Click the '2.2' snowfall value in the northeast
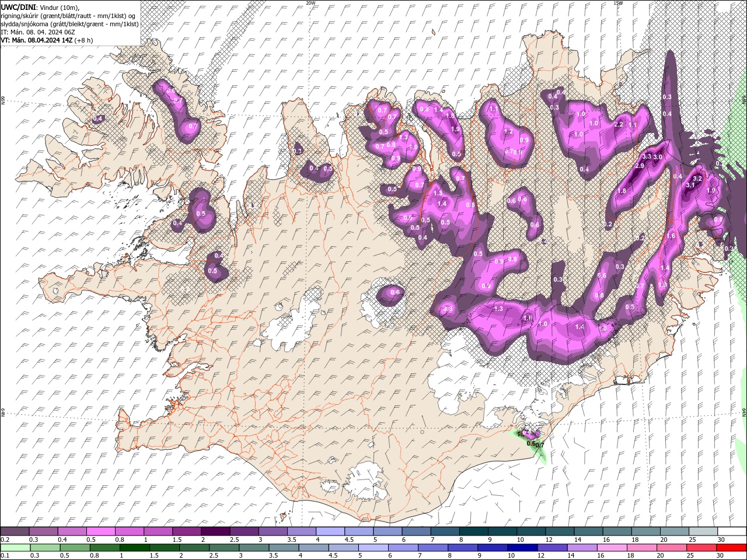The image size is (747, 560). click(x=619, y=125)
